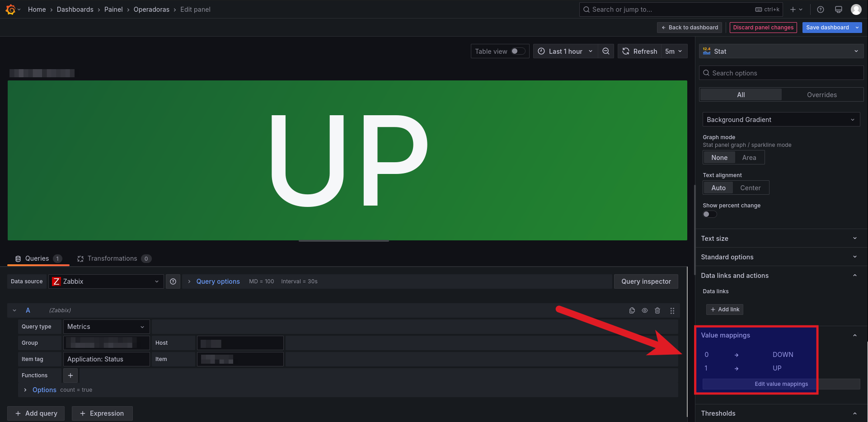
Task: Click Discard panel changes button
Action: click(763, 28)
